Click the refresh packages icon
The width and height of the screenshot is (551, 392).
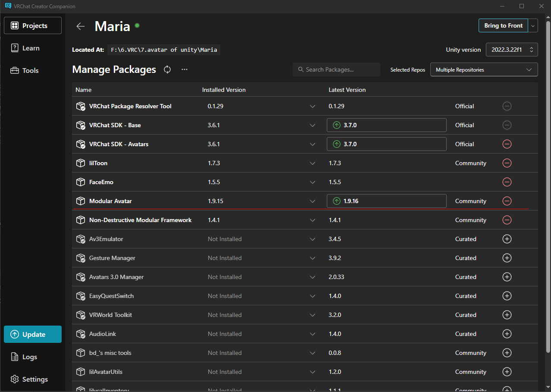tap(167, 69)
